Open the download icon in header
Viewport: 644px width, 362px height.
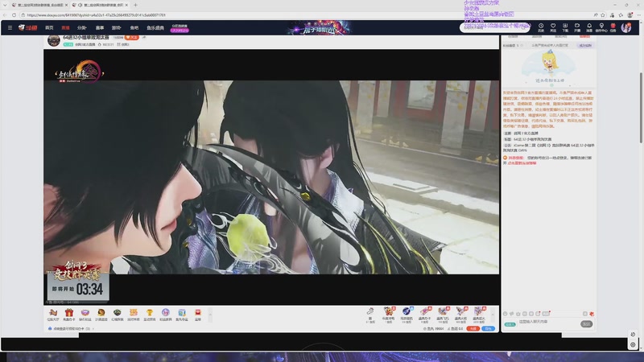tap(565, 27)
